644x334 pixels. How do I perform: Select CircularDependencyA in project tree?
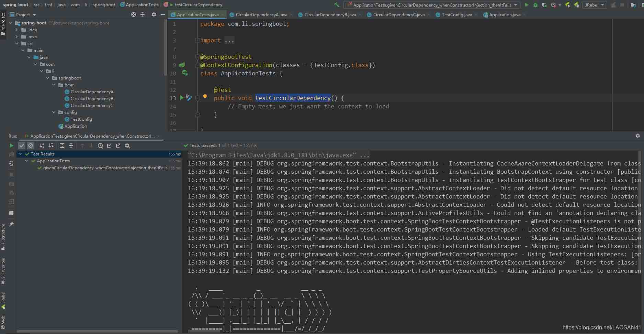coord(92,92)
